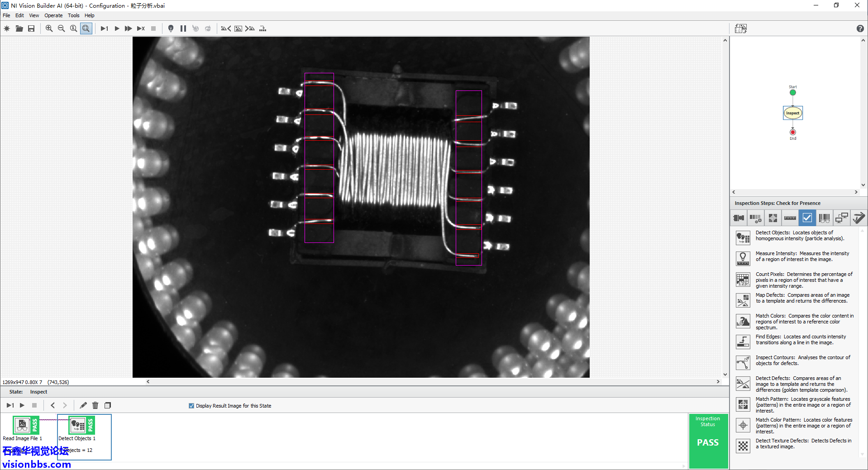Toggle Display Result Image for this State

(191, 406)
